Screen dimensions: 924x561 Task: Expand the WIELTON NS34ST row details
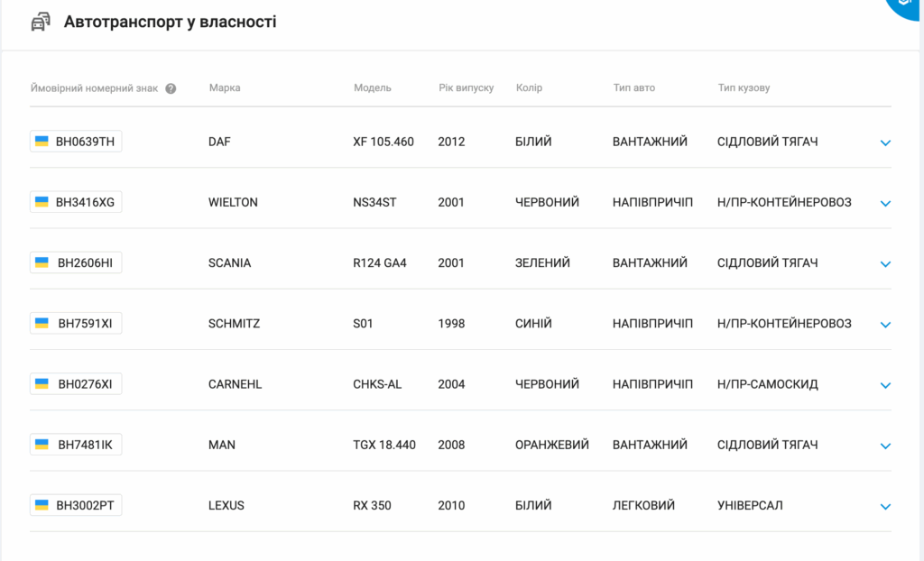pos(885,203)
